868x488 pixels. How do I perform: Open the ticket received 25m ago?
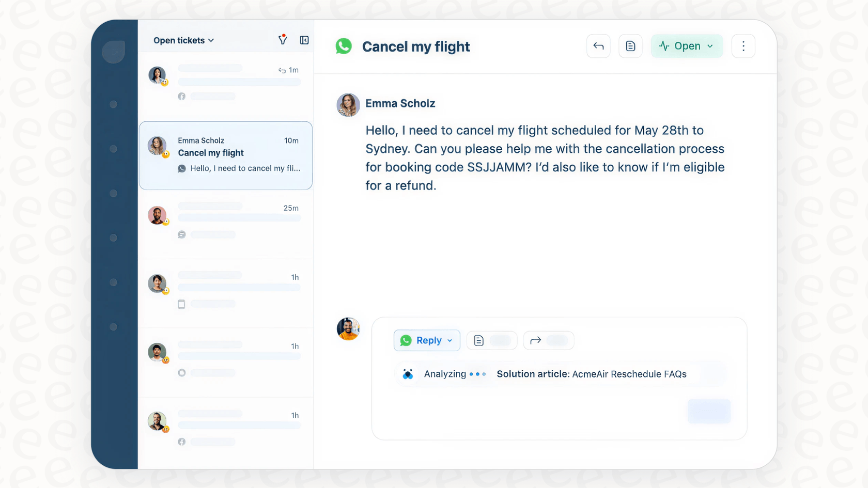point(226,221)
